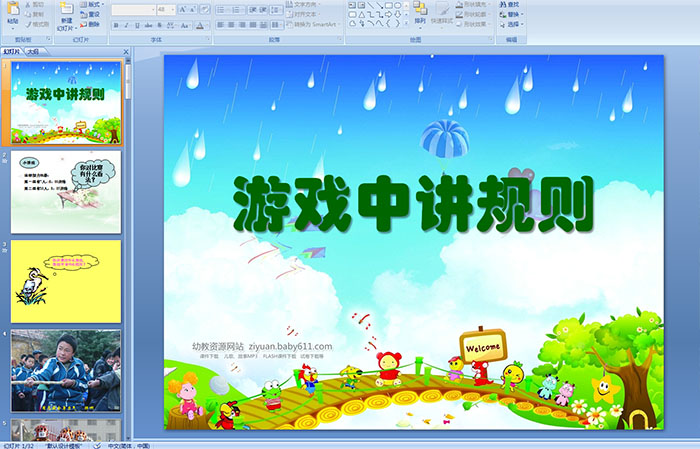
Task: Open the Change Case (Aa) dropdown
Action: (x=185, y=25)
